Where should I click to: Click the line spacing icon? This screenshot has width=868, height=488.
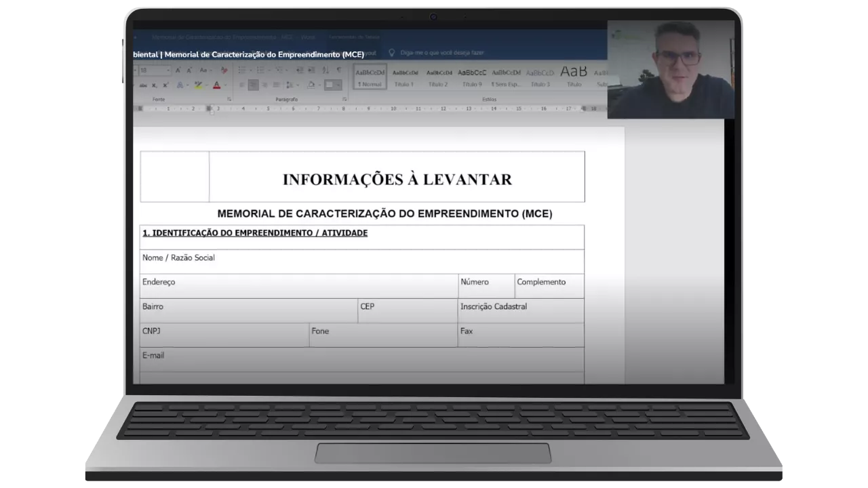pyautogui.click(x=292, y=85)
